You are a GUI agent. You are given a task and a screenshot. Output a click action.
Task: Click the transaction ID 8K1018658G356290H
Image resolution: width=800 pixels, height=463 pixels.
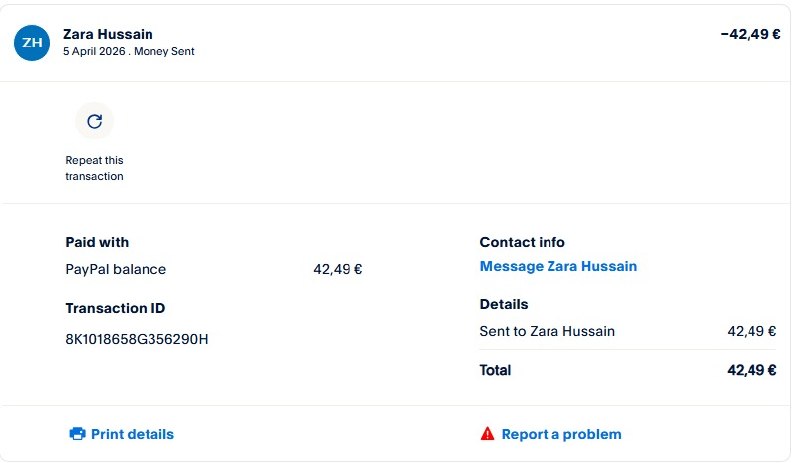[137, 339]
